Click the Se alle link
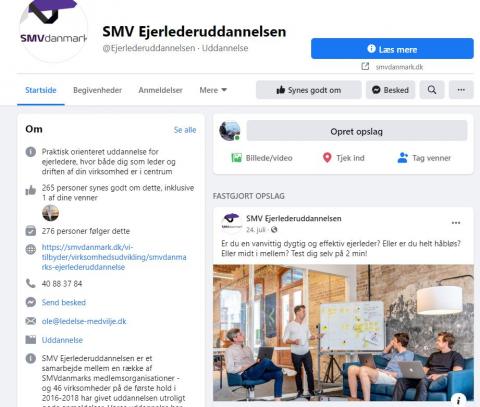 185,130
